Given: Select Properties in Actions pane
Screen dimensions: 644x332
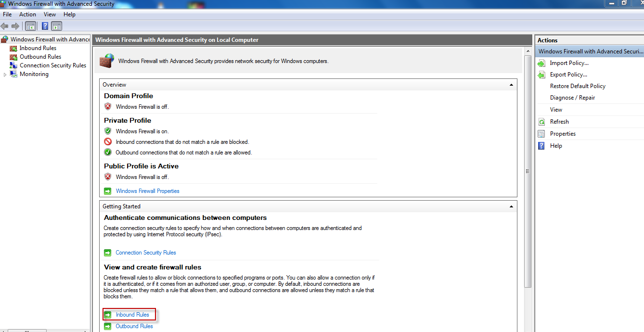Looking at the screenshot, I should [563, 134].
